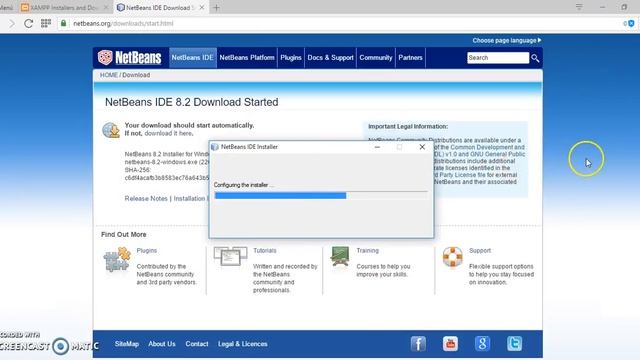Click the installer progress bar

point(321,196)
